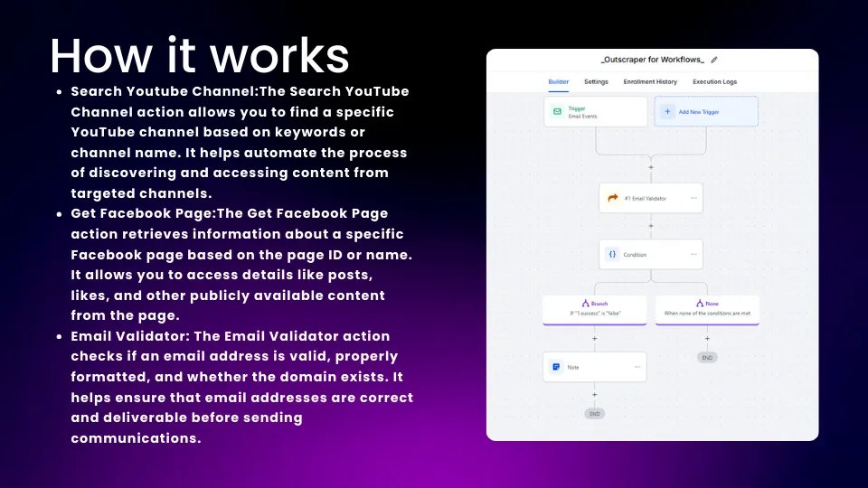Click END marker under None branch
The width and height of the screenshot is (868, 488).
[x=707, y=358]
